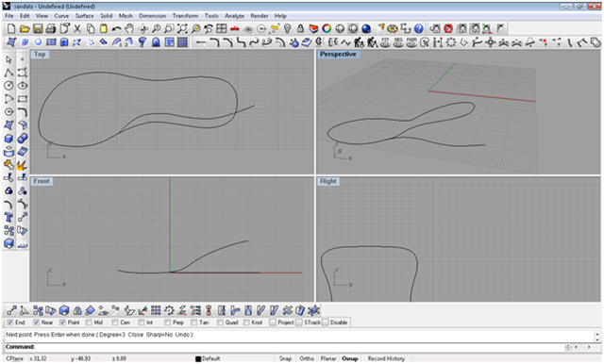This screenshot has height=364, width=604.
Task: Click the New file icon
Action: (x=11, y=29)
